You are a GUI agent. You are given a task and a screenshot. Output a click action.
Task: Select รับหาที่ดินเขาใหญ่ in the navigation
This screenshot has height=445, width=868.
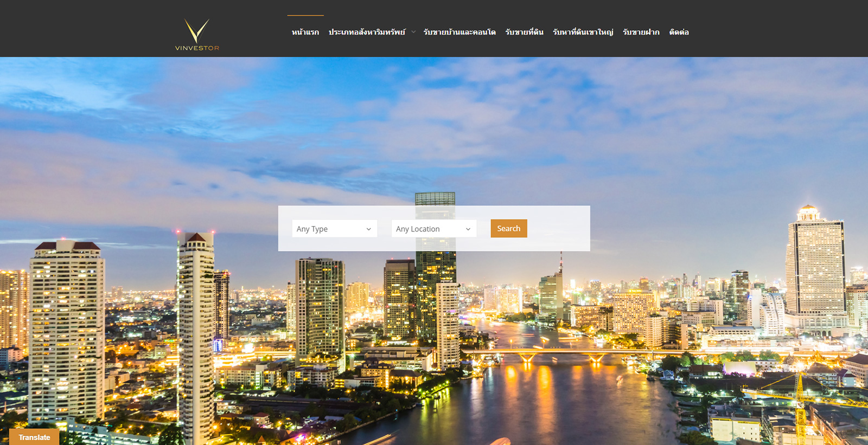pos(583,32)
